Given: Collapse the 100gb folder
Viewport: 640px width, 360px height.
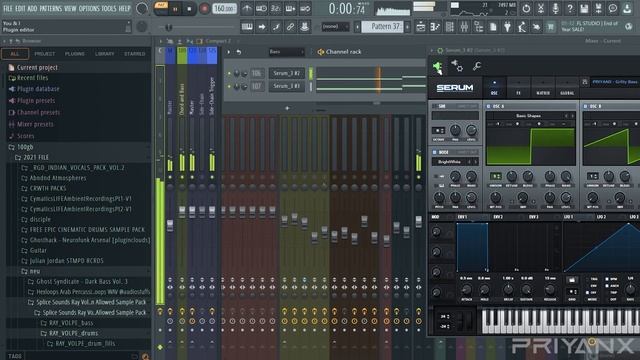Looking at the screenshot, I should (x=25, y=147).
